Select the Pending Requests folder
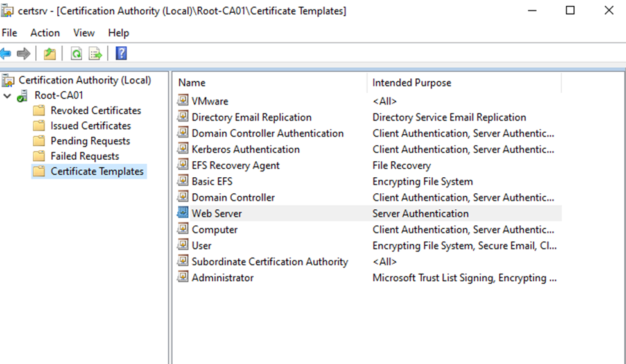The width and height of the screenshot is (626, 364). 90,141
